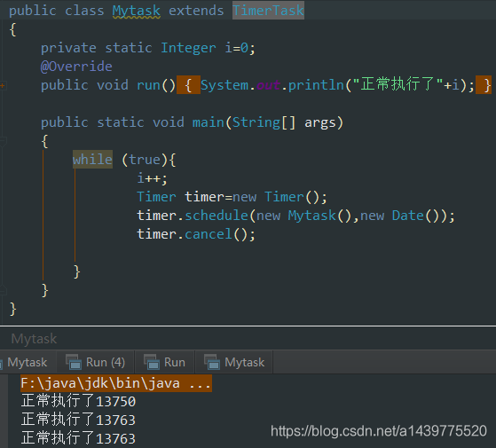
Task: Click the println call in run()
Action: coord(316,85)
